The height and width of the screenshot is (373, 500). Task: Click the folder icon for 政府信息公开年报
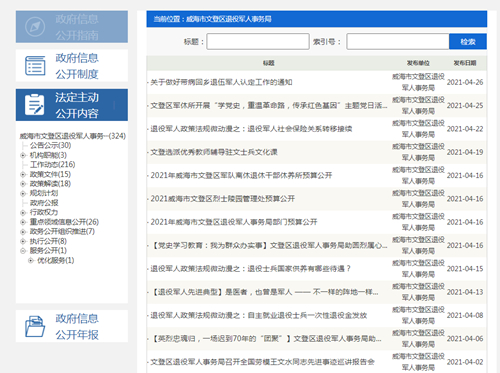pos(35,326)
